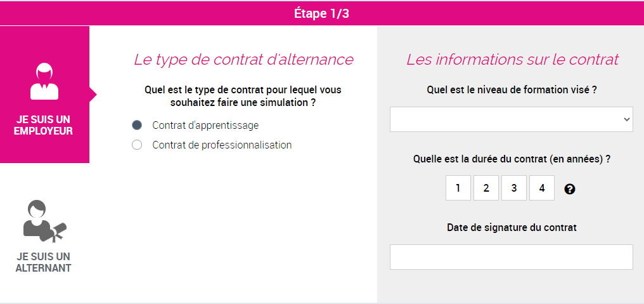Click the Étape 1/3 header bar
The image size is (644, 304).
pyautogui.click(x=322, y=13)
